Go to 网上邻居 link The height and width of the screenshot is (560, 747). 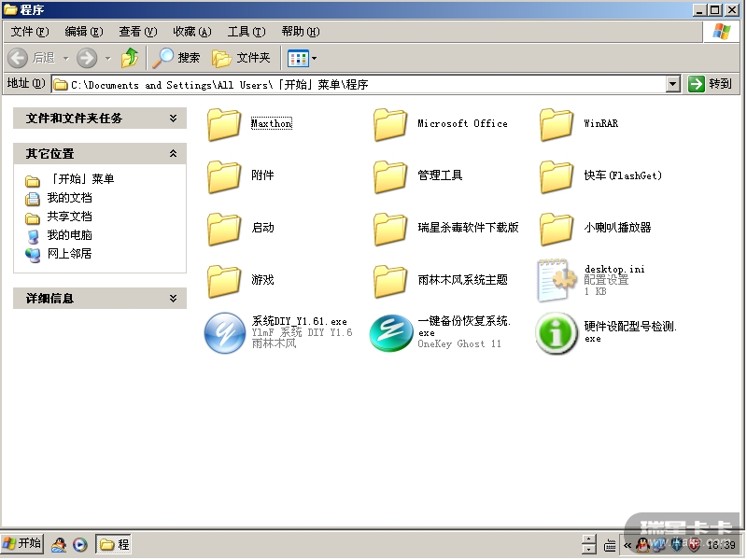(x=59, y=253)
